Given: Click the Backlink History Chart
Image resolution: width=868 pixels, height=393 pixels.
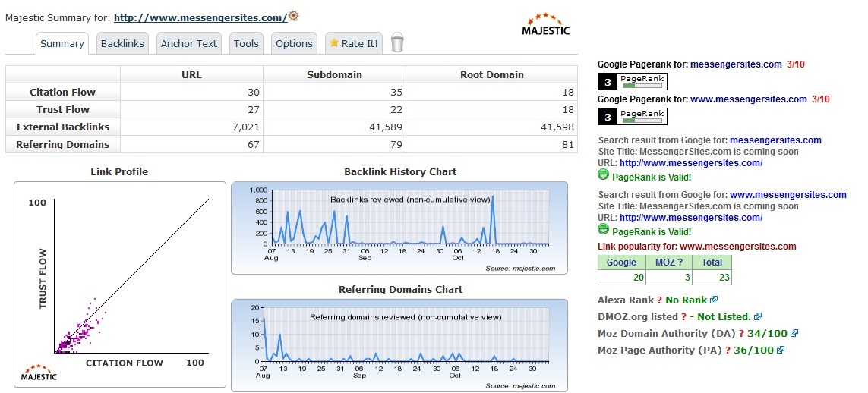Looking at the screenshot, I should tap(399, 228).
